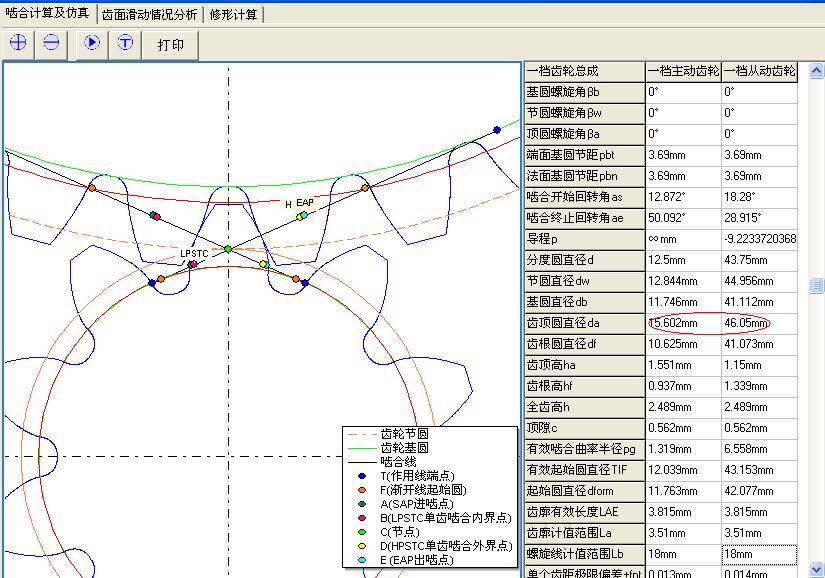Select the 12.5mm reference diameter cell
The width and height of the screenshot is (825, 578).
683,260
